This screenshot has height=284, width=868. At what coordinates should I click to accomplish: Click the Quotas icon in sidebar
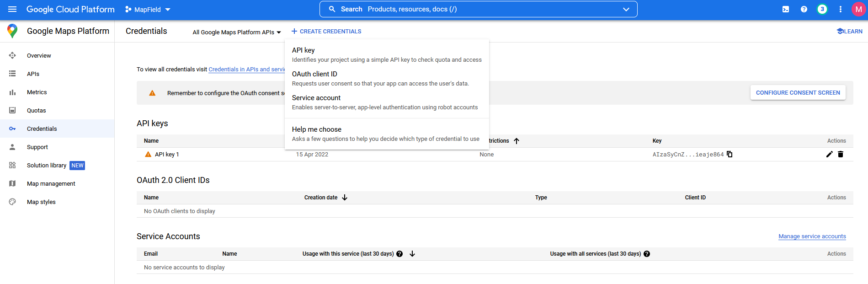(12, 110)
